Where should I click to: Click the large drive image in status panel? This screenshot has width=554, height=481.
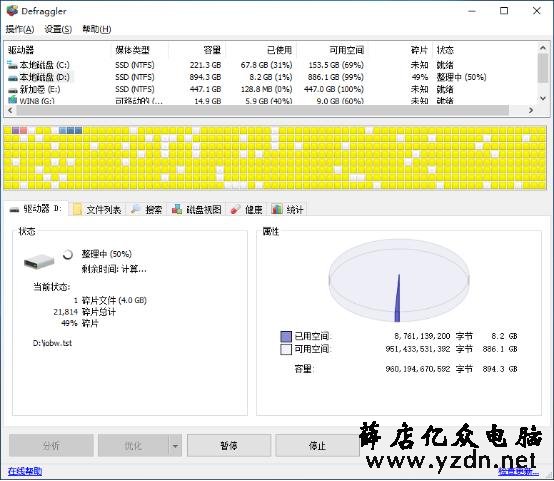(x=39, y=261)
